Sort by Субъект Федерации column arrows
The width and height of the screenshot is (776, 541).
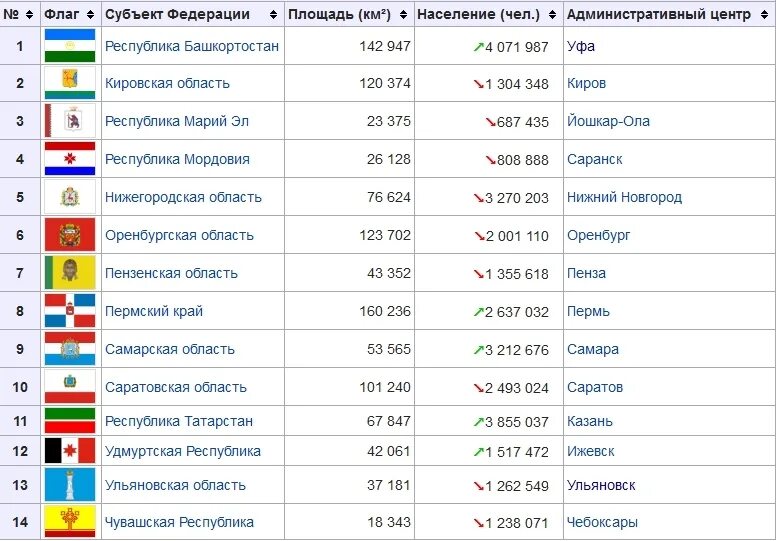(x=273, y=14)
